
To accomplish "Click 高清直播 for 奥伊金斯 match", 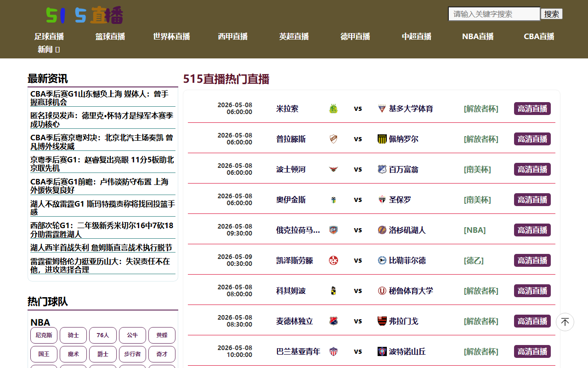I will coord(532,200).
